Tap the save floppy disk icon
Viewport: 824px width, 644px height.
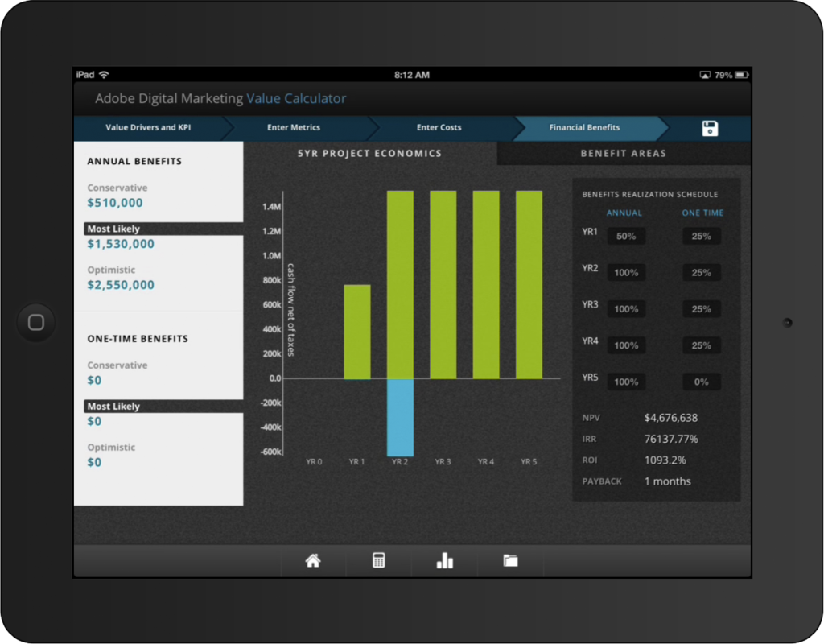click(x=710, y=128)
